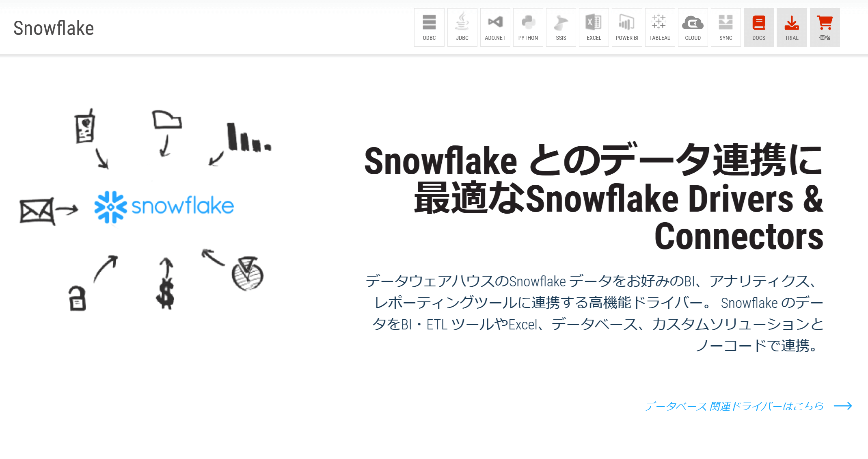This screenshot has height=459, width=868.
Task: Follow the データベース関連ドライバーはこちら link
Action: pos(734,406)
